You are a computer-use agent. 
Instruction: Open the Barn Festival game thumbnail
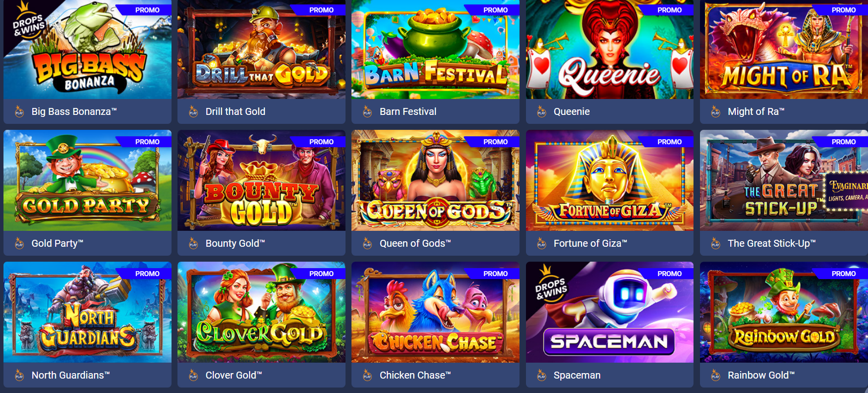click(x=435, y=50)
